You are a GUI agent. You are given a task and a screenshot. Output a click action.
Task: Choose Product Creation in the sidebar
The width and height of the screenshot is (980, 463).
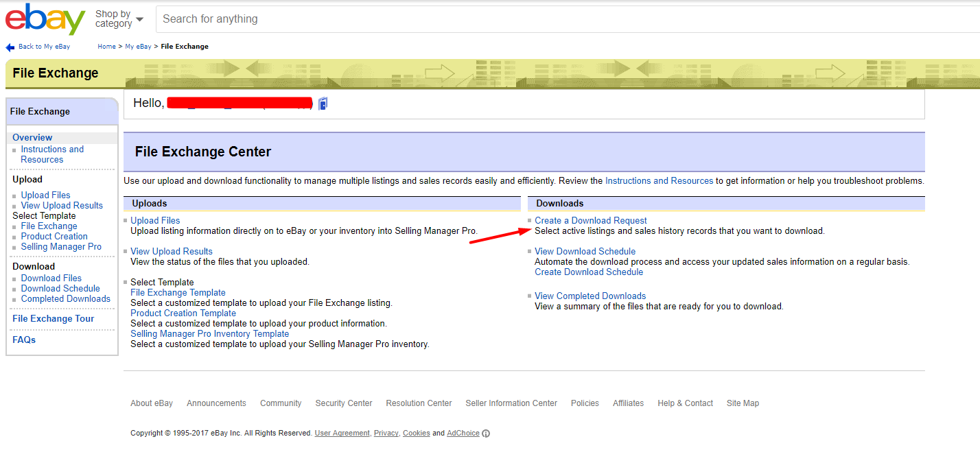click(54, 237)
